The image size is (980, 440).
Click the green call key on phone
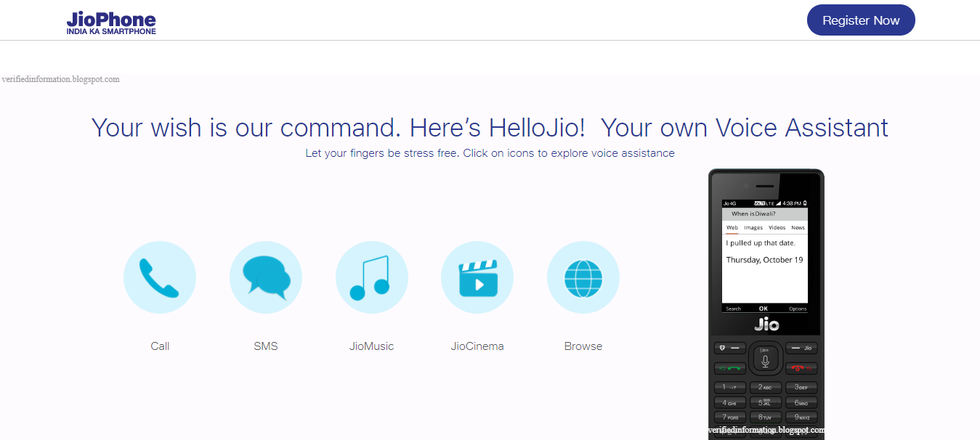point(731,368)
